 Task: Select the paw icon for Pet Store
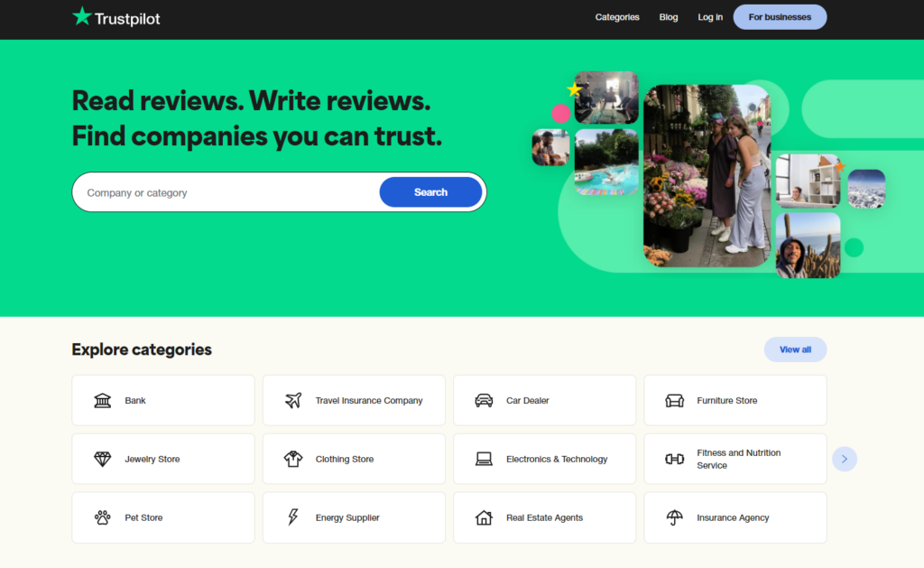(x=102, y=517)
